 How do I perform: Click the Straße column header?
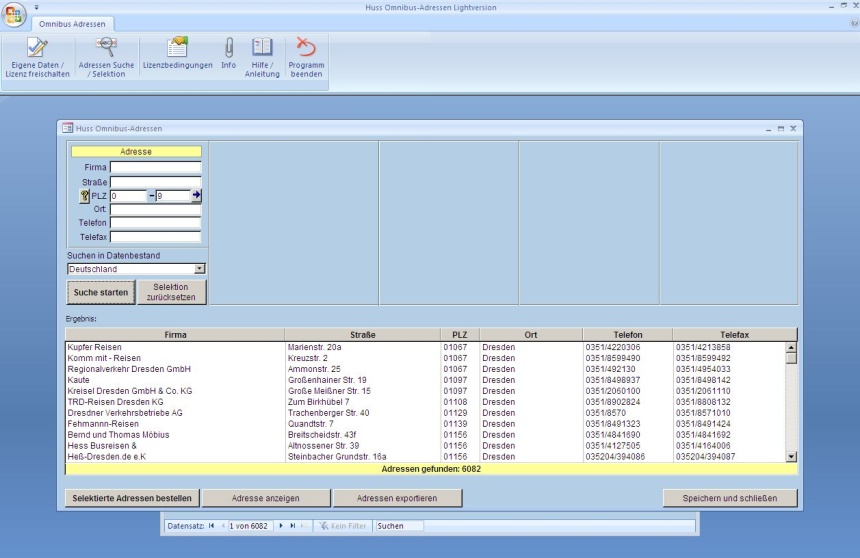tap(363, 335)
